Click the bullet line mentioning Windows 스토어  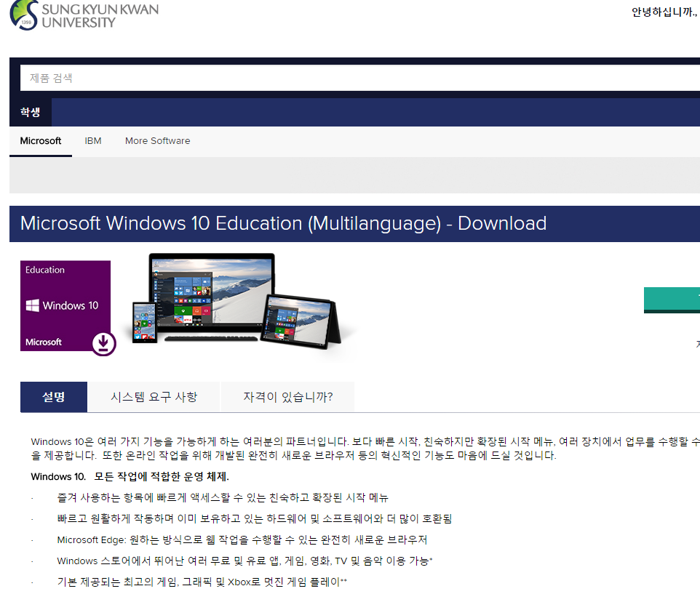[x=244, y=561]
